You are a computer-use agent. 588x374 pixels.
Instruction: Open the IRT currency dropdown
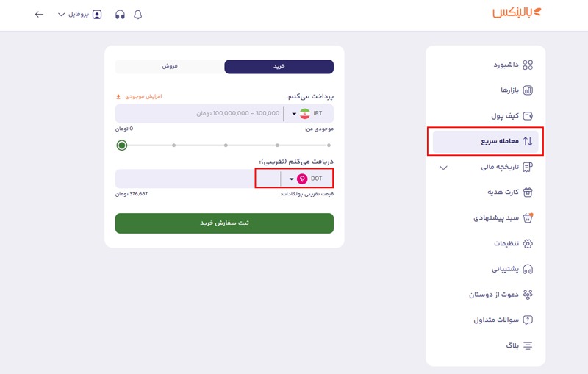306,114
